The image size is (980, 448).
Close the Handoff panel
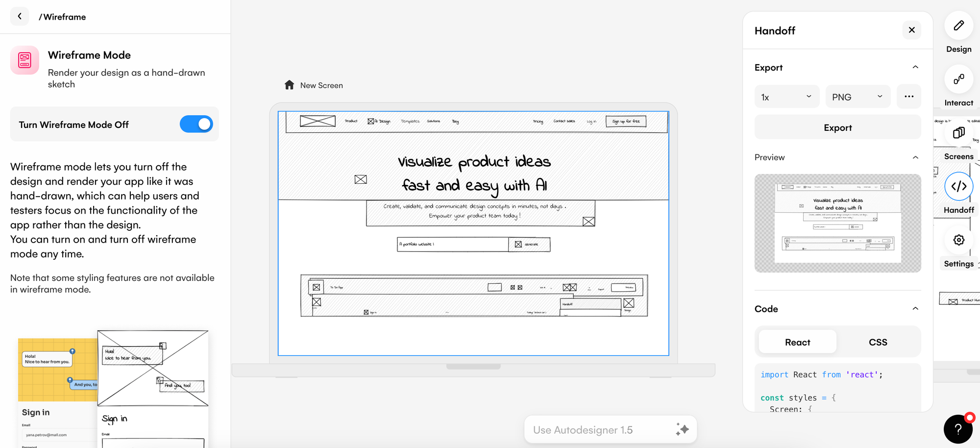911,30
